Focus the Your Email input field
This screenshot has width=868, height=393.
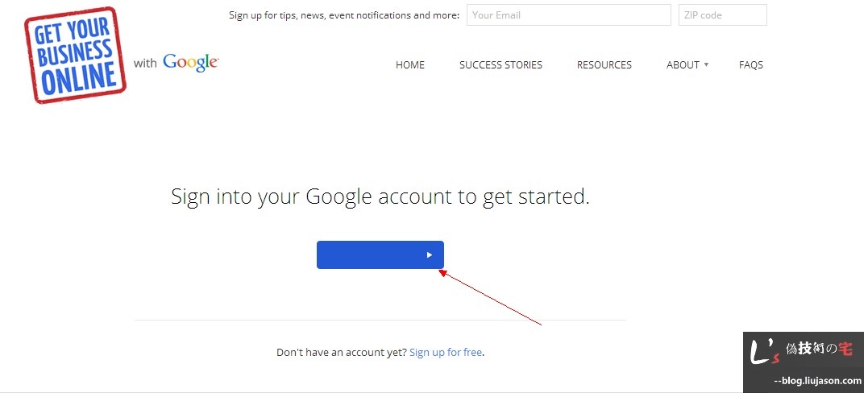point(568,15)
